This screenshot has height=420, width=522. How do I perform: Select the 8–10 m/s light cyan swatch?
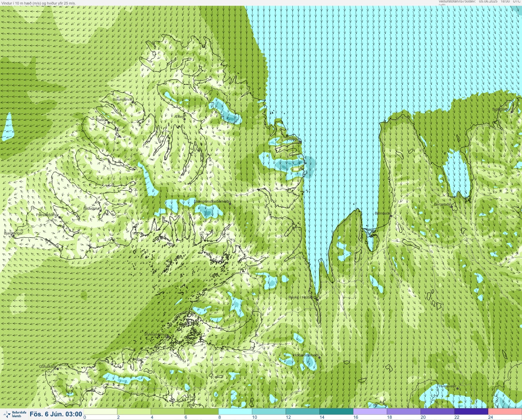tap(235, 411)
